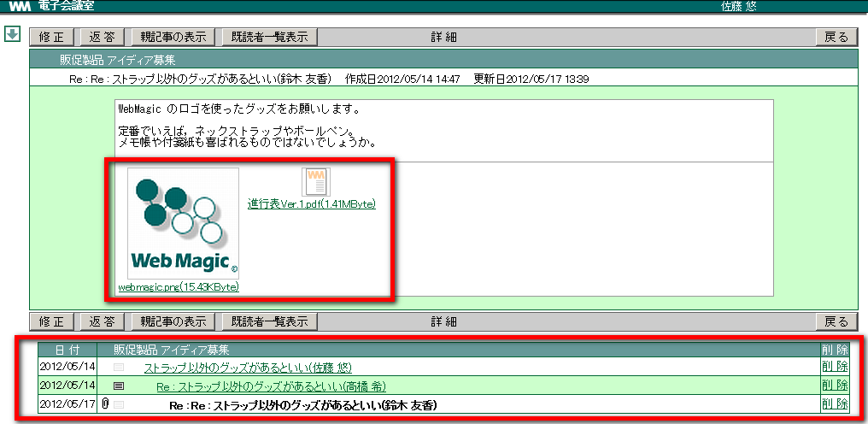Click the top 既読者一覧表示 button
Viewport: 868px width, 424px height.
coord(270,37)
